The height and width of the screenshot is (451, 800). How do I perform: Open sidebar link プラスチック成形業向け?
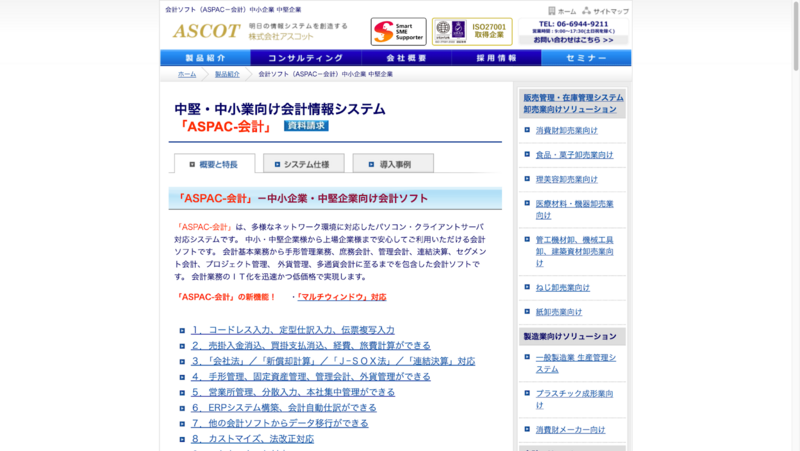pyautogui.click(x=574, y=399)
